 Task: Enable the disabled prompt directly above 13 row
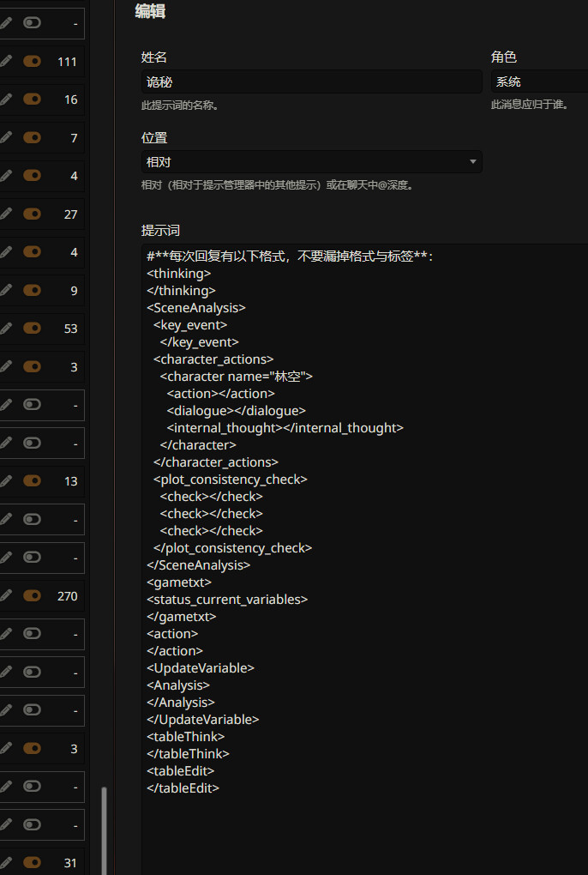click(x=32, y=444)
